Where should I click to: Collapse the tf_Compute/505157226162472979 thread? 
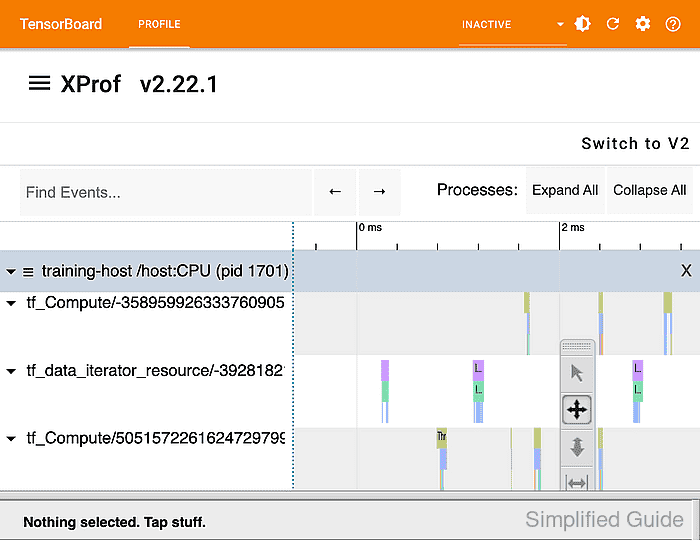click(11, 439)
